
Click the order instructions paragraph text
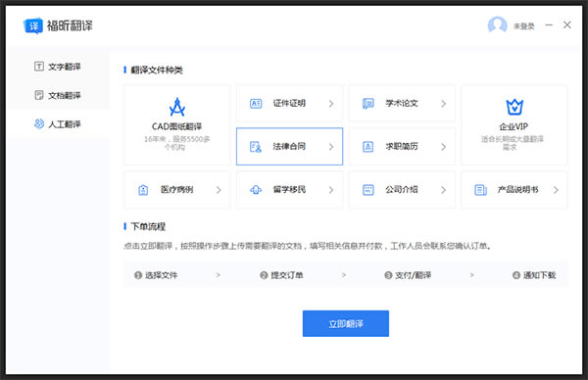coord(308,246)
